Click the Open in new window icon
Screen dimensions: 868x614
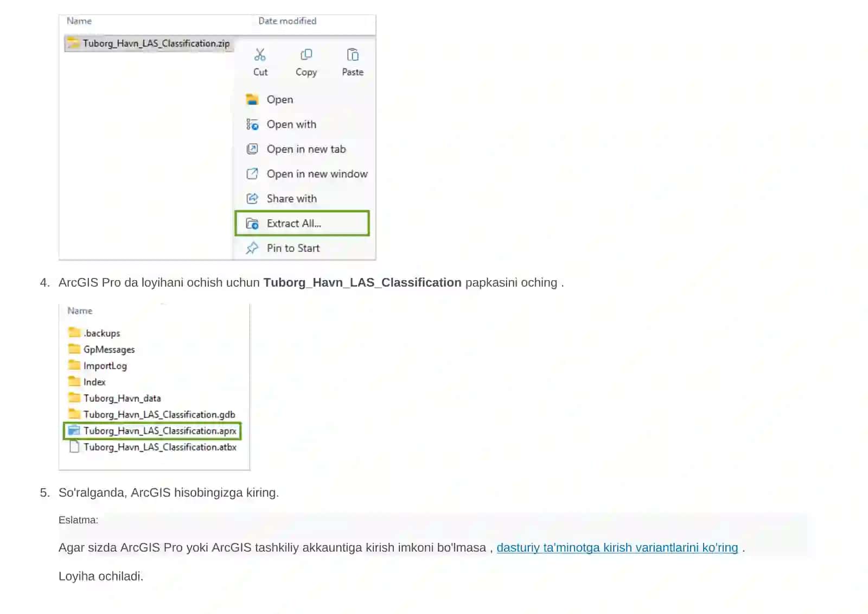point(252,174)
